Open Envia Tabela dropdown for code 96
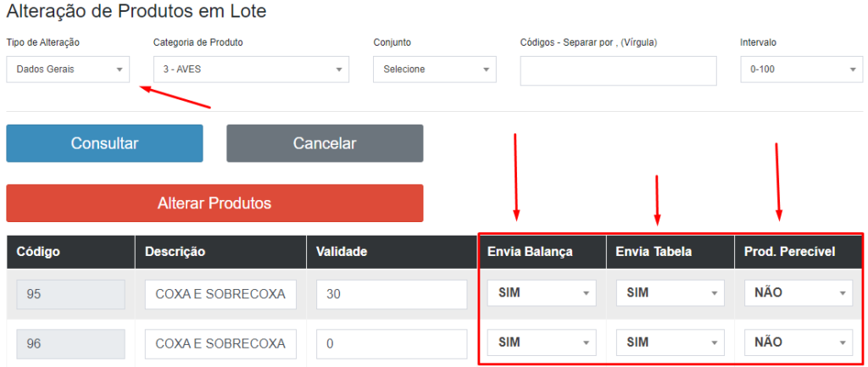Viewport: 868px width, 367px height. pyautogui.click(x=670, y=342)
